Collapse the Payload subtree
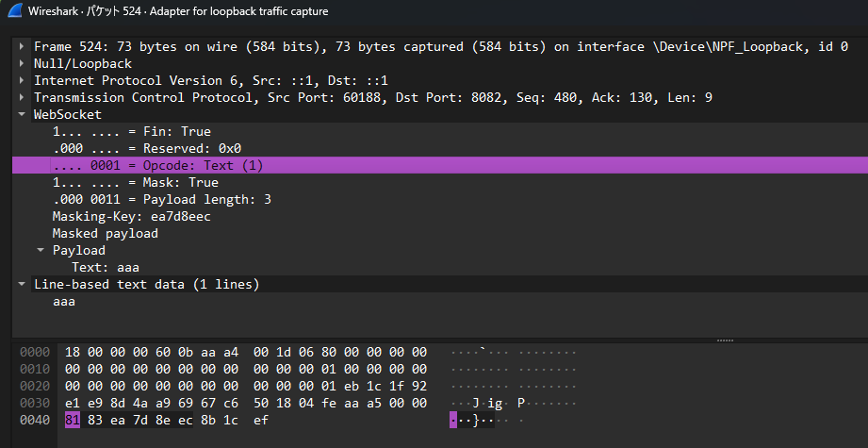This screenshot has height=448, width=868. click(x=41, y=250)
